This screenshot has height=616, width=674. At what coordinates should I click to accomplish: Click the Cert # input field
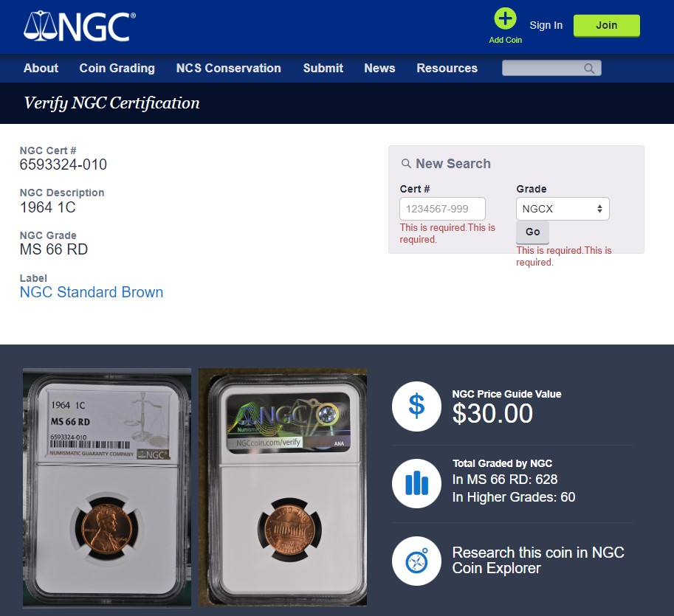442,209
